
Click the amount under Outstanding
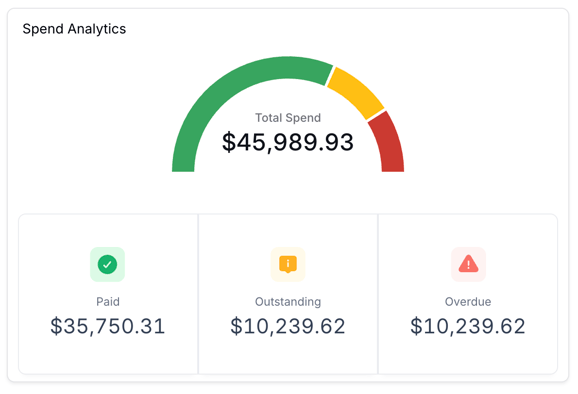point(288,326)
